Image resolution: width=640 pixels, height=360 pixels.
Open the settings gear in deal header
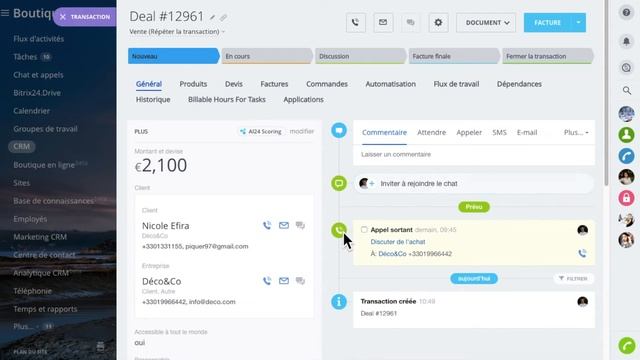point(438,22)
